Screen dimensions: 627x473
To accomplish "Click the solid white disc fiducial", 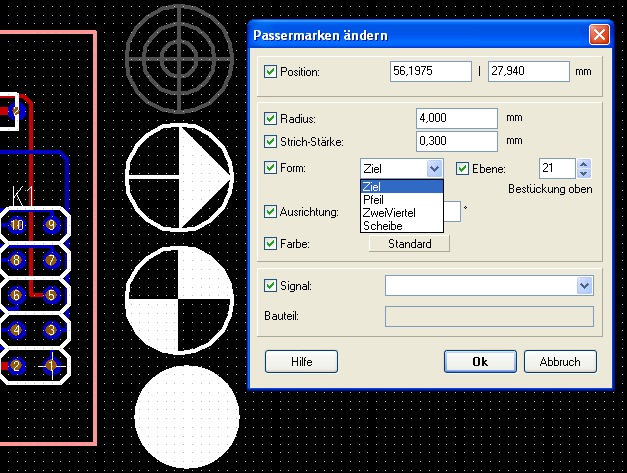I will point(186,417).
